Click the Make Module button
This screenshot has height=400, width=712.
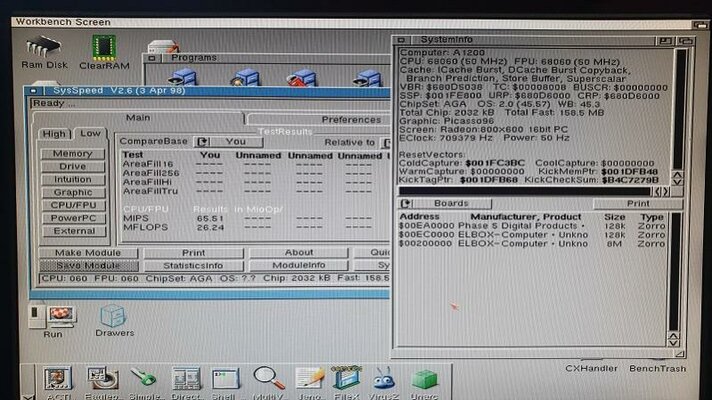pyautogui.click(x=88, y=253)
